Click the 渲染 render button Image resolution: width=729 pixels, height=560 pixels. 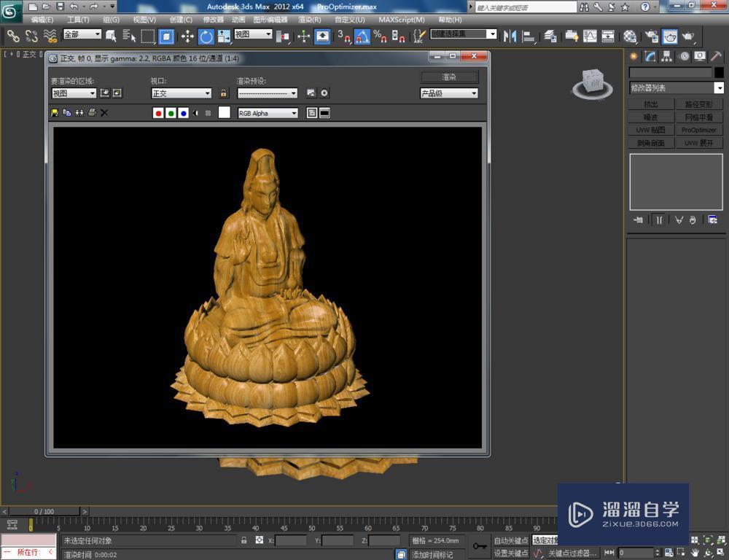448,76
